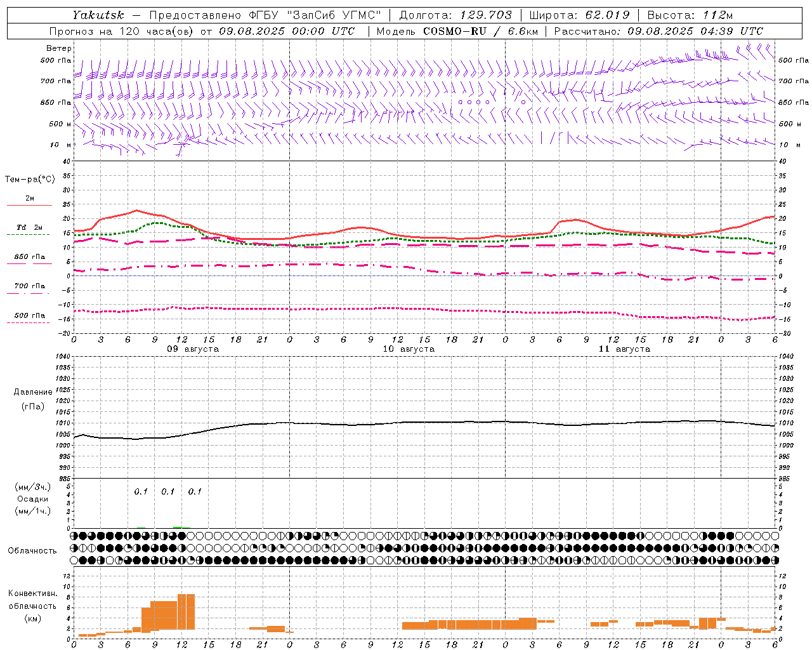This screenshot has width=812, height=650.
Task: Click the forecast start time 09.08.2025 00:00 UTC
Action: pyautogui.click(x=287, y=31)
